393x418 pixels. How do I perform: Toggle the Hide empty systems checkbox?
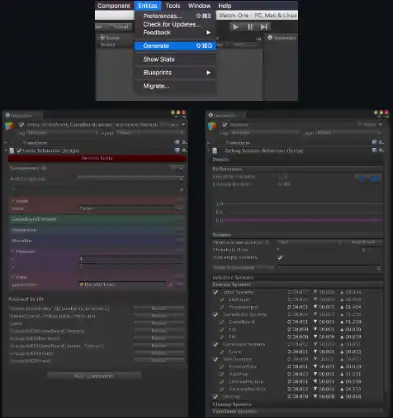(280, 257)
